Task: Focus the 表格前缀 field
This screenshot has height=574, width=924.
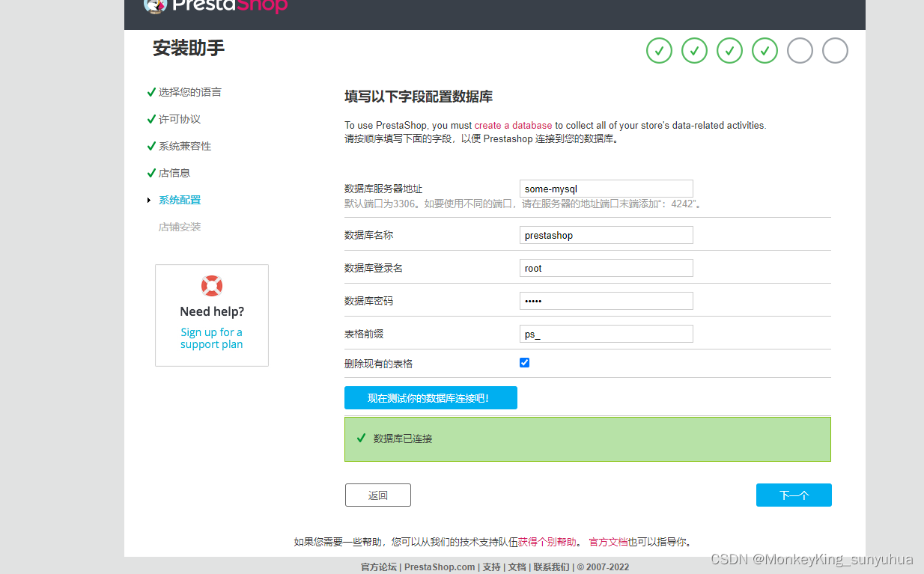Action: click(x=607, y=334)
